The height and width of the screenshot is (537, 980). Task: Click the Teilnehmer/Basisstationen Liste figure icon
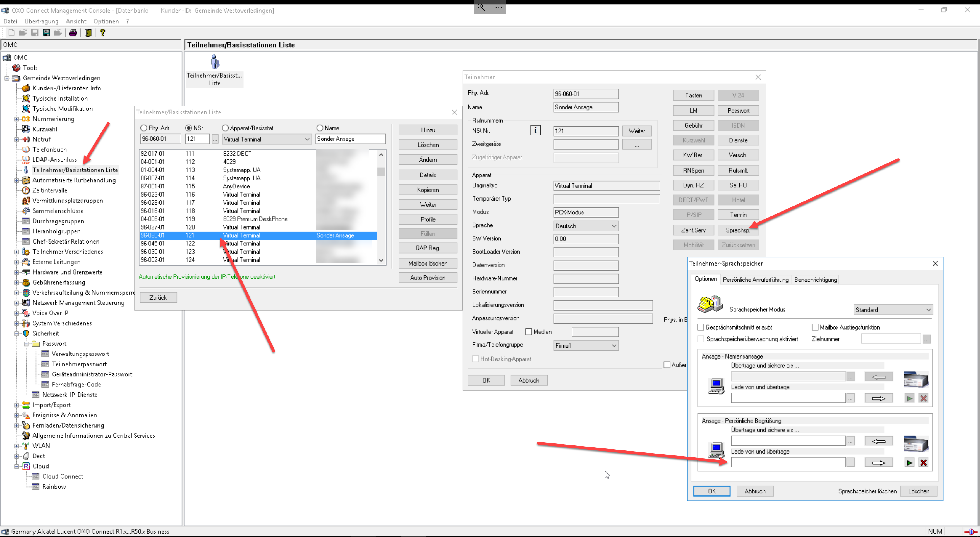click(215, 62)
